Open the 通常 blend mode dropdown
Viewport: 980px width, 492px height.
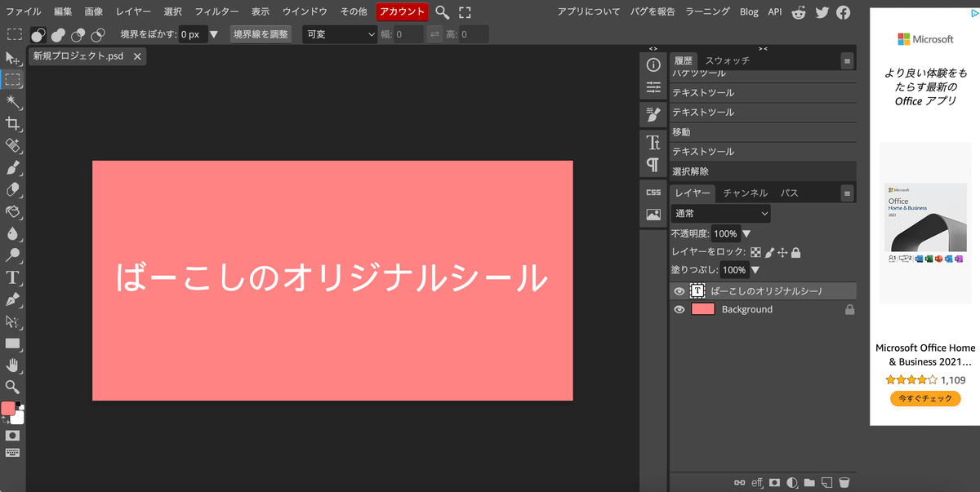pos(720,214)
